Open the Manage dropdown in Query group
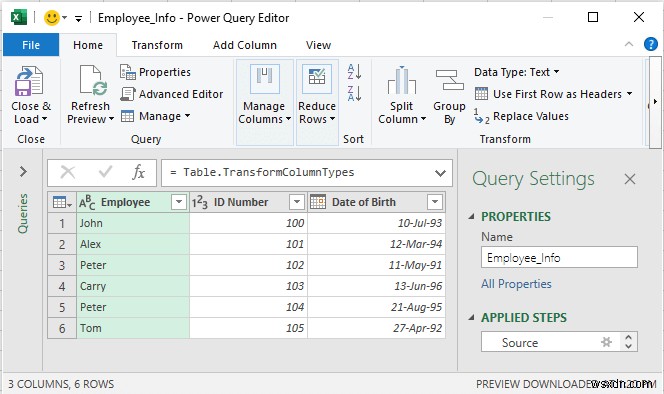The height and width of the screenshot is (394, 664). (155, 116)
